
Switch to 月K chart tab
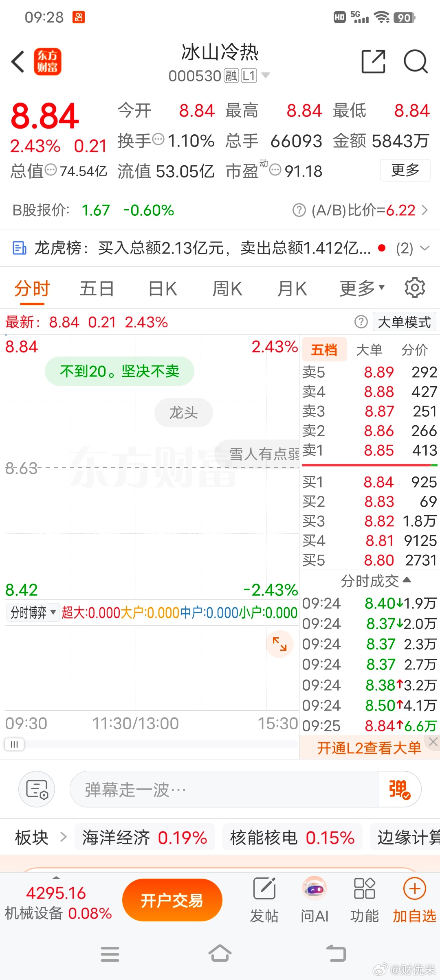point(292,289)
